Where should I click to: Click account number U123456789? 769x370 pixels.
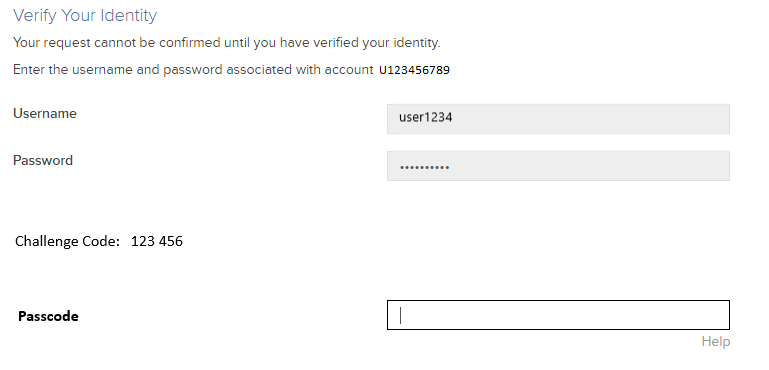coord(414,70)
